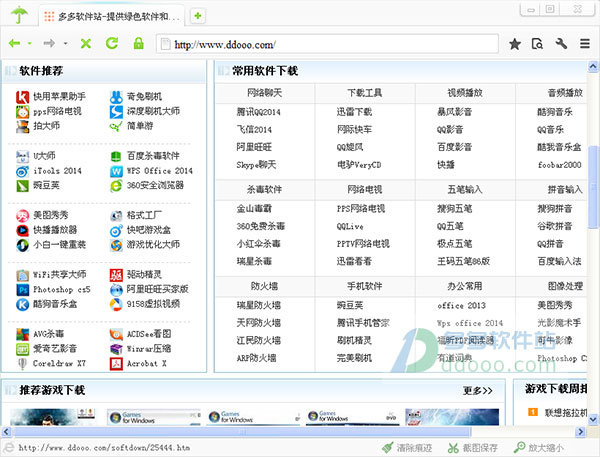Click the 酷狗音乐盒 blue K icon
The width and height of the screenshot is (600, 457).
coord(22,304)
